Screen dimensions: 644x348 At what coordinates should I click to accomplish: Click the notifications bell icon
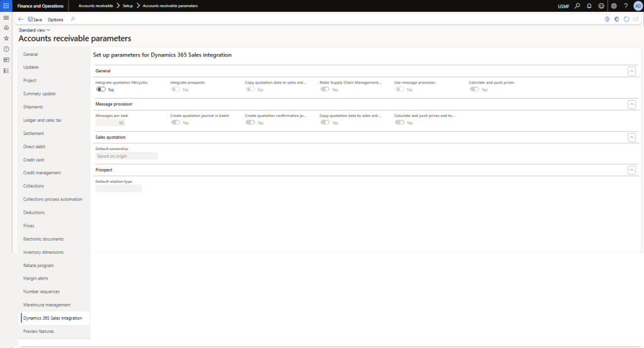tap(589, 6)
